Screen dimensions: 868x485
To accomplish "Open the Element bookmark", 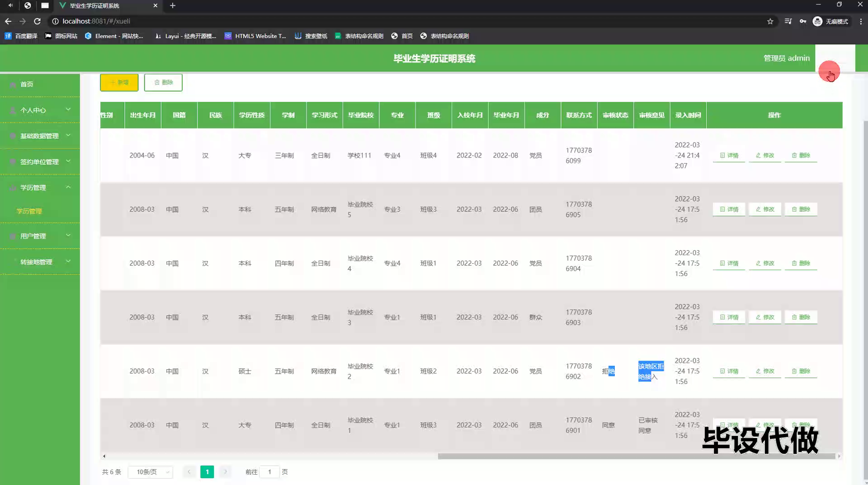I will (x=114, y=36).
